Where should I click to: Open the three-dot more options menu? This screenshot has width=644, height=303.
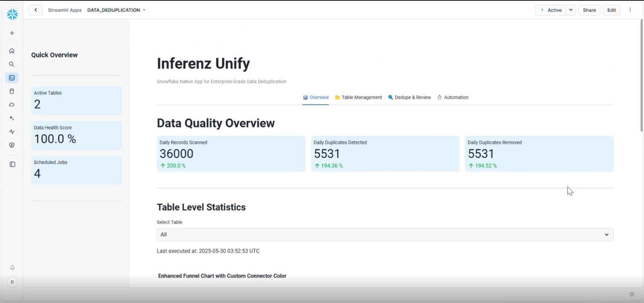(x=630, y=10)
